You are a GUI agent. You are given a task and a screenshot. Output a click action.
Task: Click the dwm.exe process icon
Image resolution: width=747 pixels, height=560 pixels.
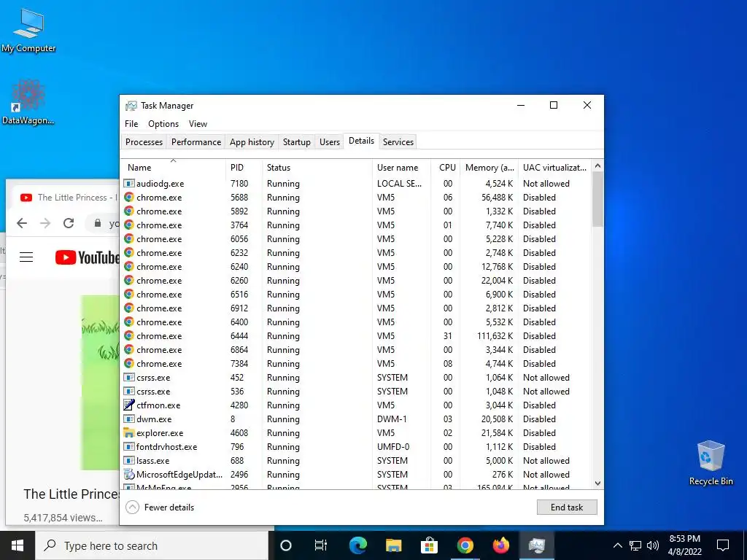tap(128, 419)
